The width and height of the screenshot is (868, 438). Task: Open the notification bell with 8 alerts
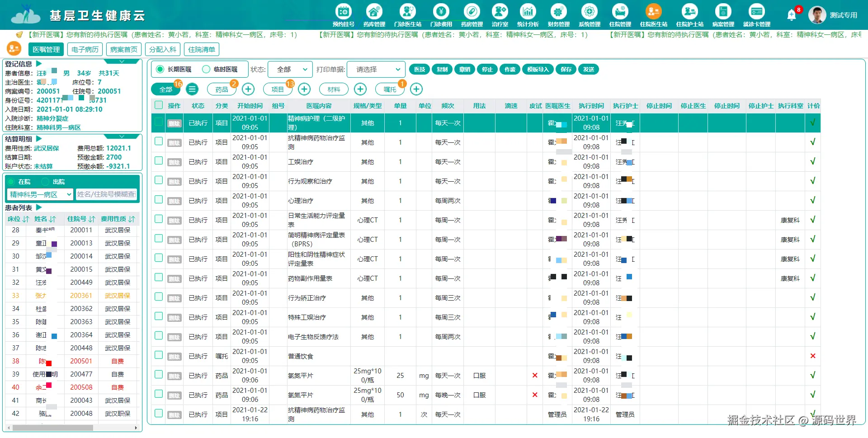point(791,14)
